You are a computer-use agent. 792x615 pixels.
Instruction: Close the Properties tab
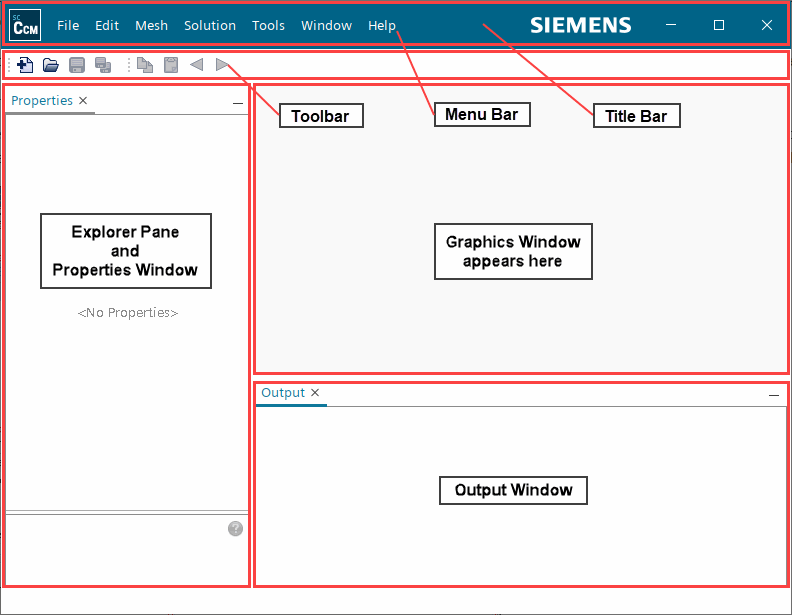(x=83, y=100)
